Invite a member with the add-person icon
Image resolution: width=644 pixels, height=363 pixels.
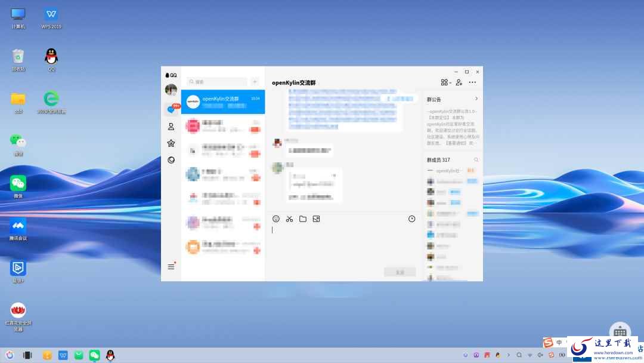tap(459, 82)
